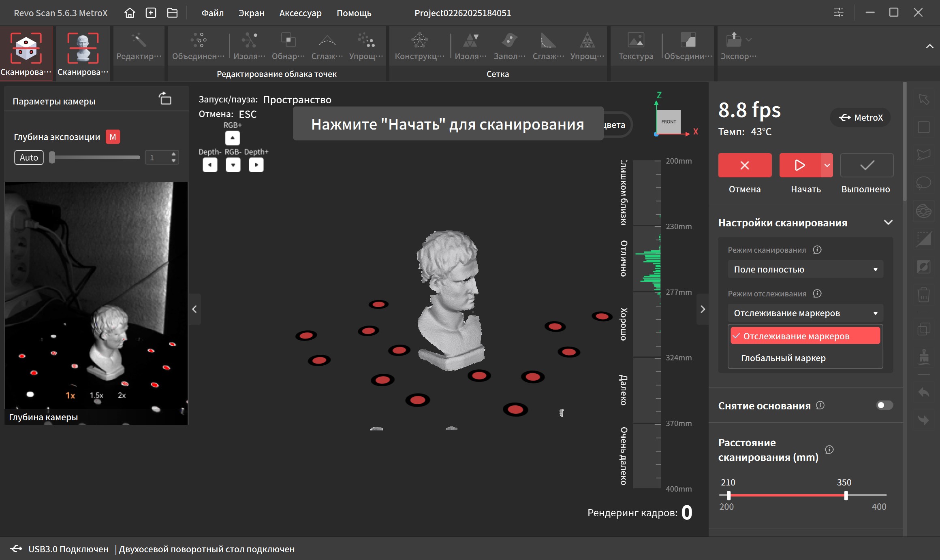Click the new project plus icon
Image resolution: width=940 pixels, height=560 pixels.
(x=151, y=13)
